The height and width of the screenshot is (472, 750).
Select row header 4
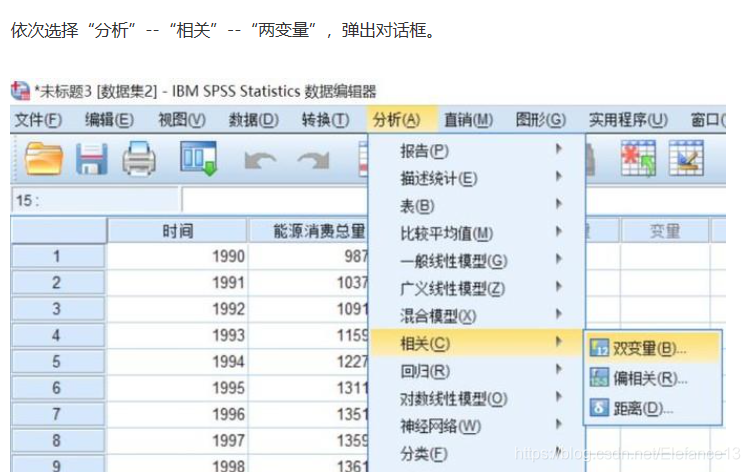point(57,335)
